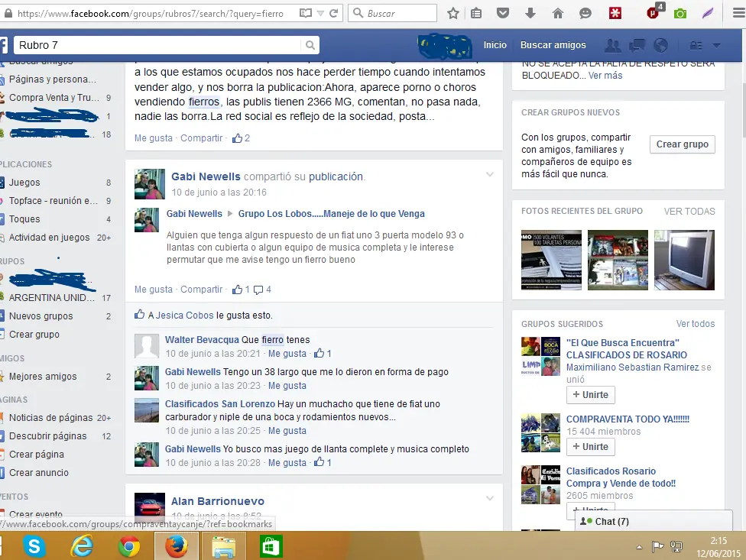
Task: Open post options chevron on Gabi Newells post
Action: click(x=489, y=174)
